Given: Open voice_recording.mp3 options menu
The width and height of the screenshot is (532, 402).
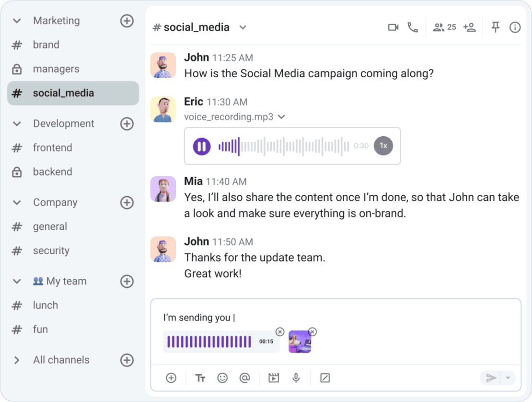Looking at the screenshot, I should coord(281,117).
